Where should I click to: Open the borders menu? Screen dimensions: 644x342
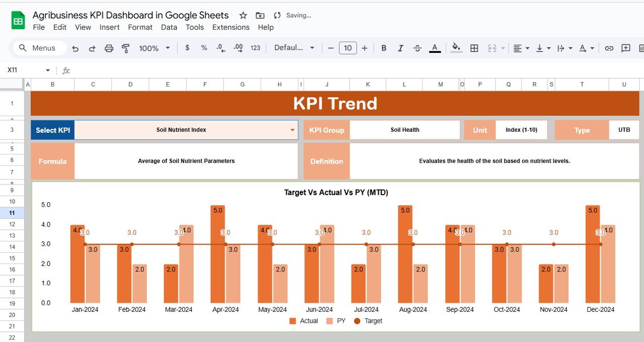pos(474,48)
